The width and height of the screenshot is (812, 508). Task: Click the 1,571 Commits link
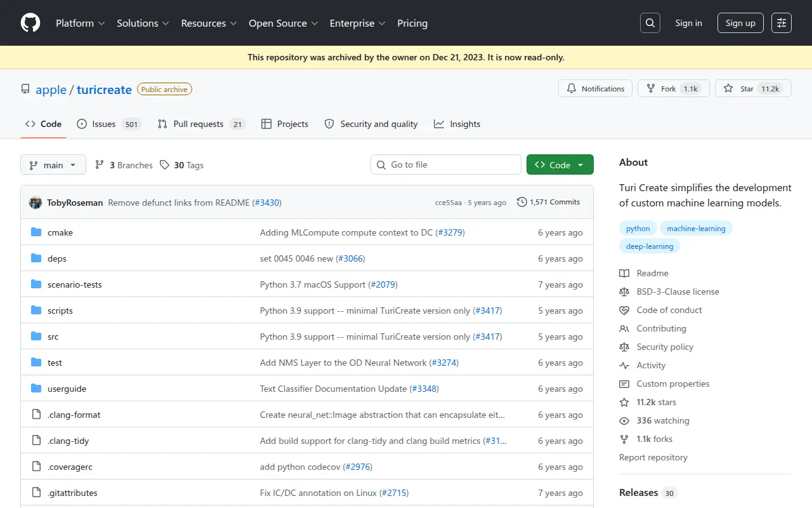(x=549, y=202)
